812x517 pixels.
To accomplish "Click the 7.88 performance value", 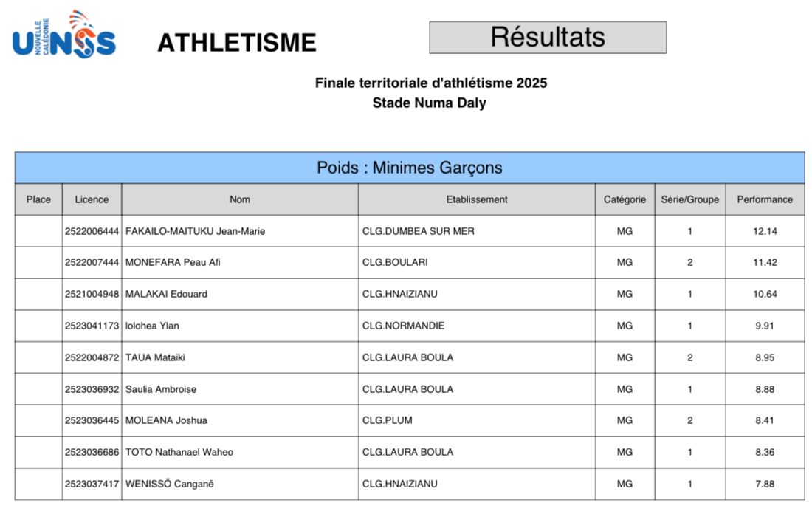I will tap(765, 484).
